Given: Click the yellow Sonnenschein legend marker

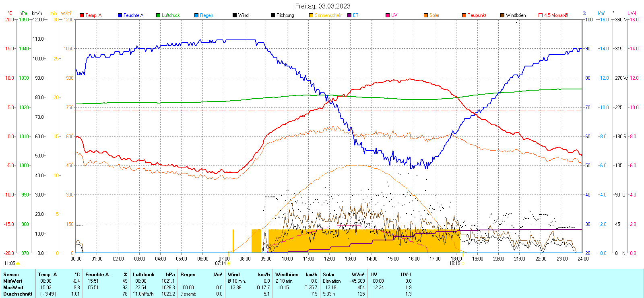Looking at the screenshot, I should coord(311,15).
